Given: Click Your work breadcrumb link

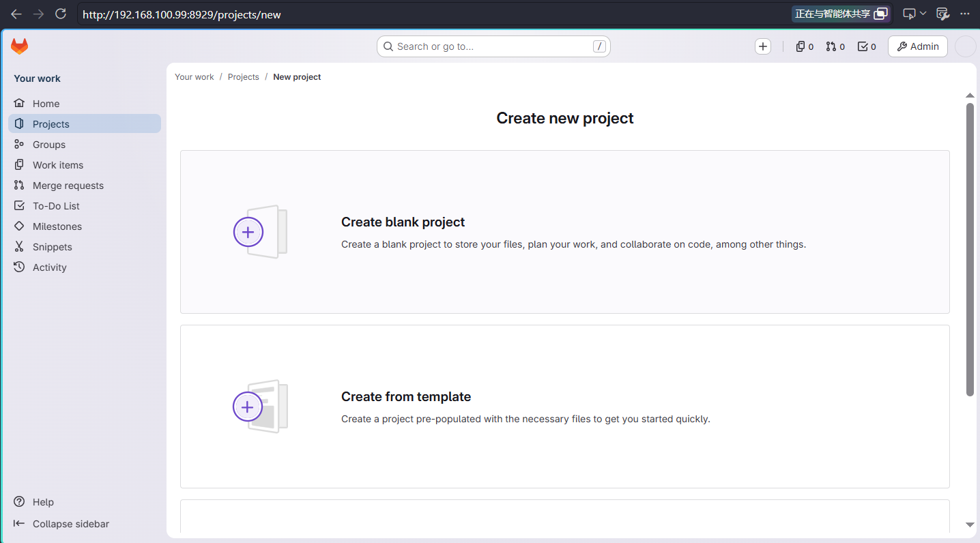Looking at the screenshot, I should click(x=194, y=77).
